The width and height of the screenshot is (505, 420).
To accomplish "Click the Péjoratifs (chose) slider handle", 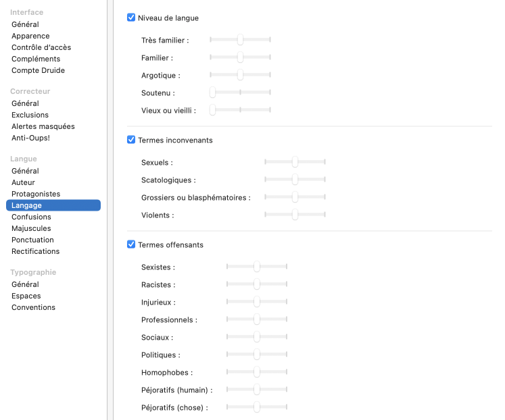I will 257,407.
